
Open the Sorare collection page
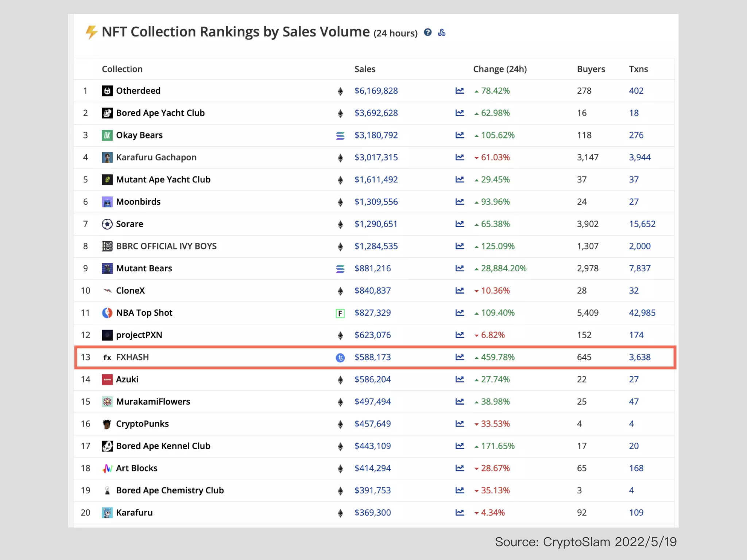click(x=129, y=224)
